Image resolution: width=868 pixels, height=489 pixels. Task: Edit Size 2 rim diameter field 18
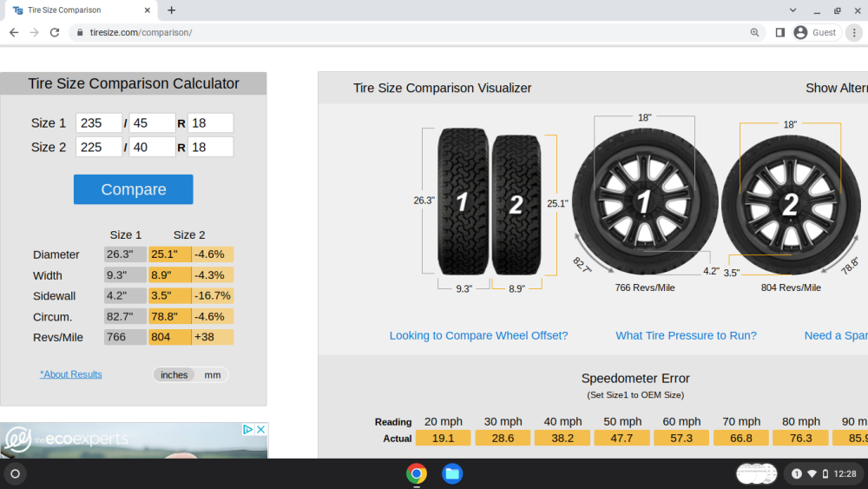pyautogui.click(x=210, y=148)
